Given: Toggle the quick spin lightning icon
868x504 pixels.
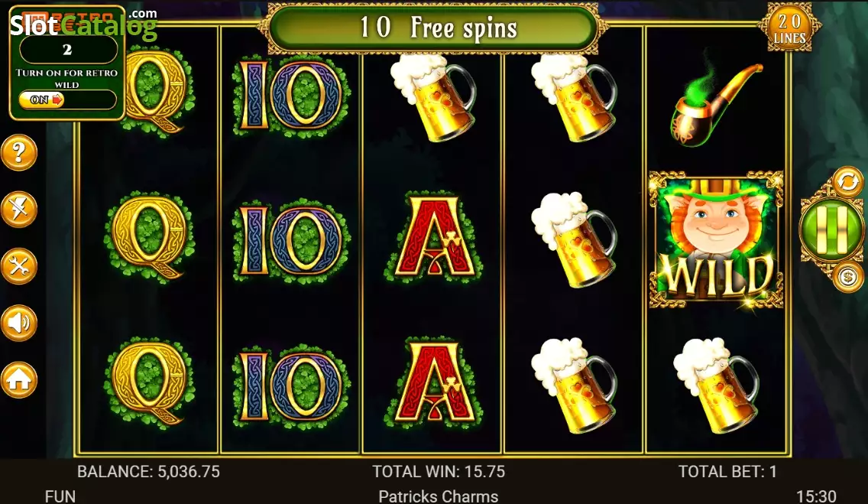Looking at the screenshot, I should pos(19,210).
